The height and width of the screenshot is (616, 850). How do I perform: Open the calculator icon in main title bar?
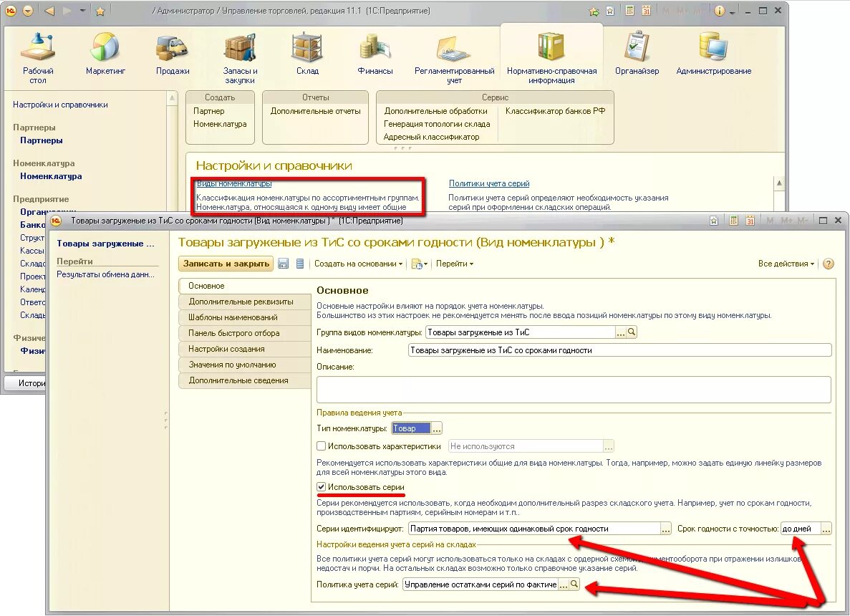pyautogui.click(x=629, y=10)
